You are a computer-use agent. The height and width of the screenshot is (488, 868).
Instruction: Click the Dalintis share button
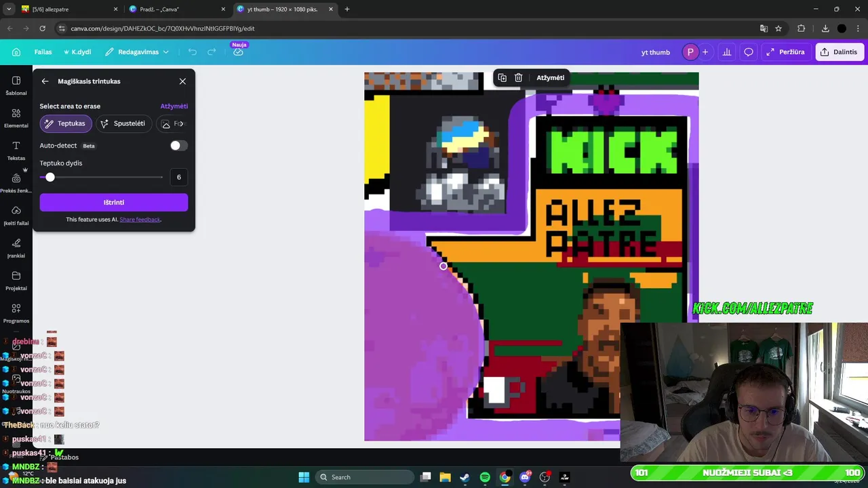[x=839, y=52]
